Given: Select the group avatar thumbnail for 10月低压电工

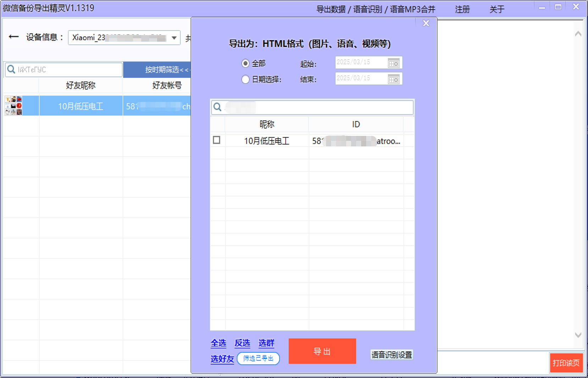Looking at the screenshot, I should pyautogui.click(x=13, y=105).
